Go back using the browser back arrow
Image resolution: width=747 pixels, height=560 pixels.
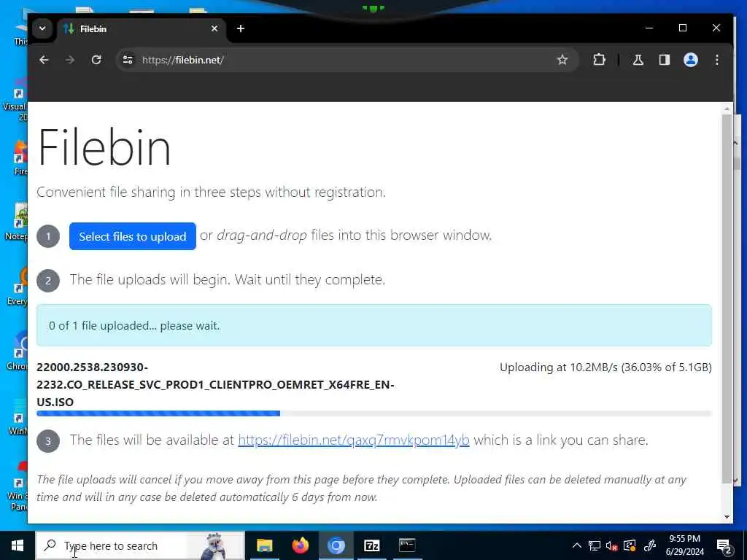coord(44,60)
